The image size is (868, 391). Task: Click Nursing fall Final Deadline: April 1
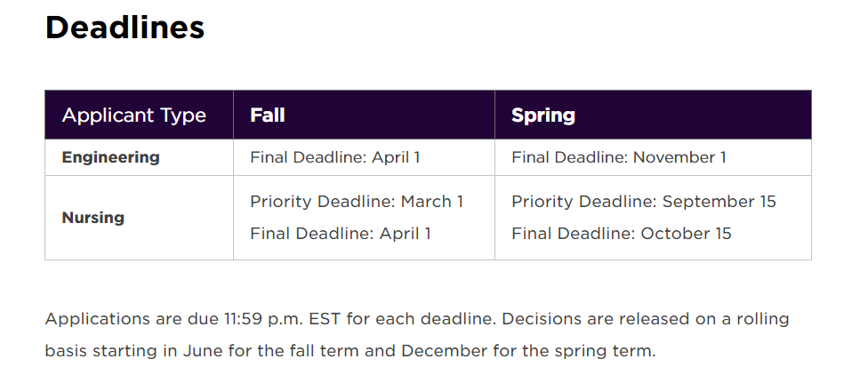pyautogui.click(x=341, y=234)
